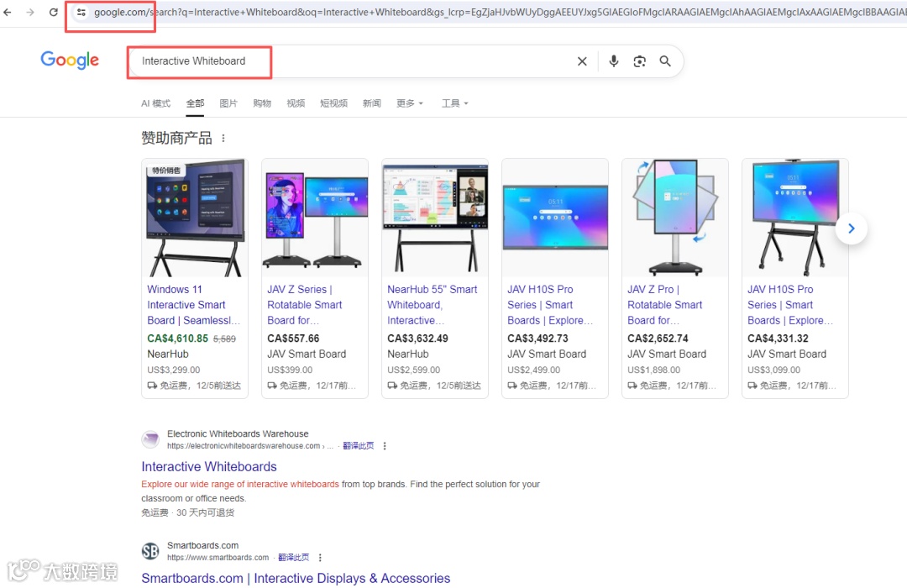Clear the search box with the X icon
The image size is (907, 588).
[582, 60]
